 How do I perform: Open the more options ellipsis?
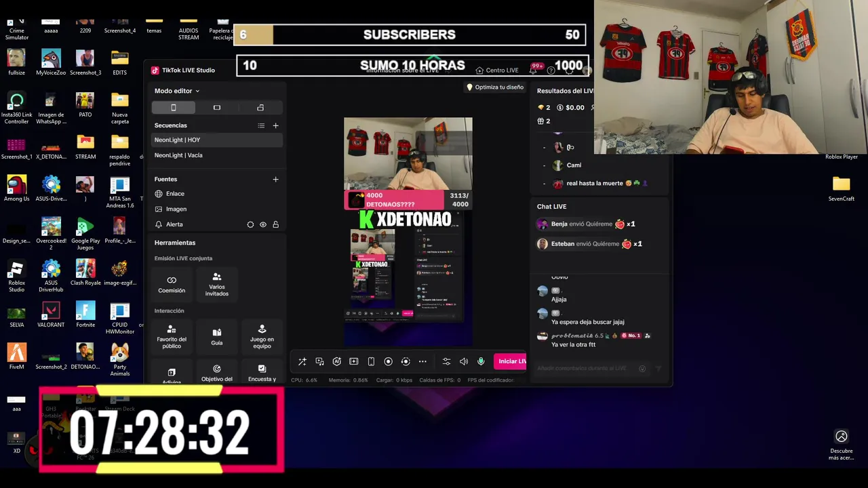(x=422, y=362)
